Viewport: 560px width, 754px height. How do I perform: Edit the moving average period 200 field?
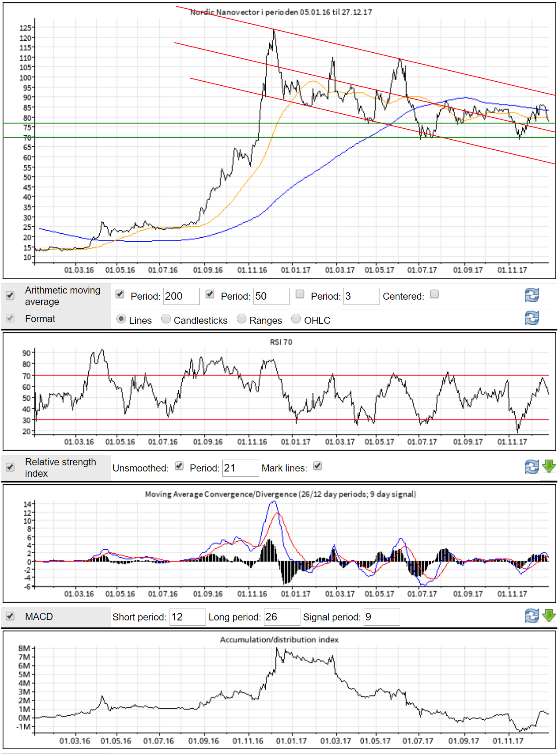pyautogui.click(x=181, y=296)
